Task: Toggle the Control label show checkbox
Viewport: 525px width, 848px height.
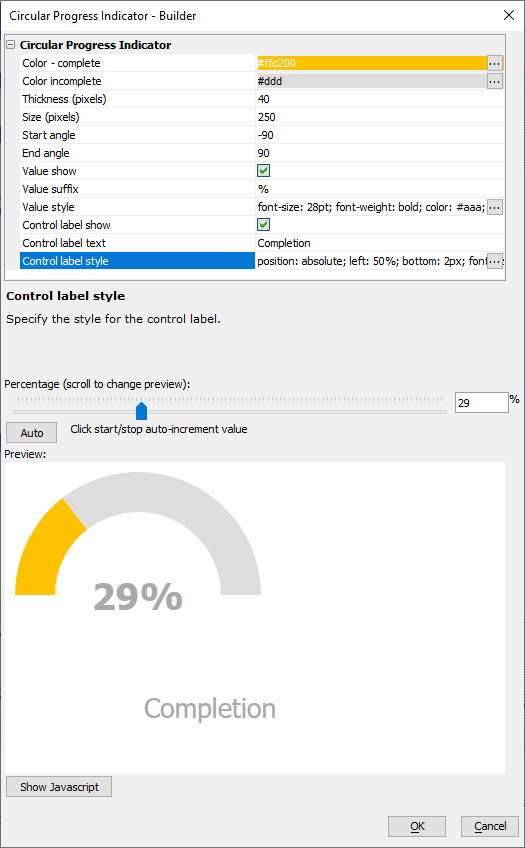Action: pyautogui.click(x=263, y=225)
